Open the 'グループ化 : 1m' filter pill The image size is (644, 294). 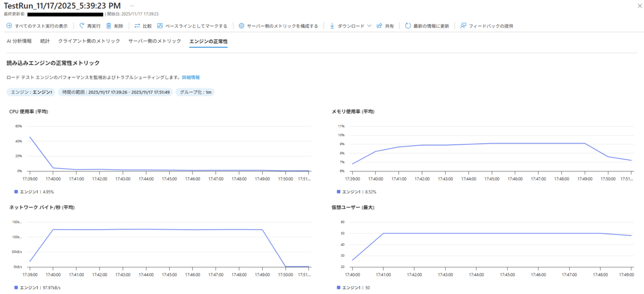(x=195, y=92)
